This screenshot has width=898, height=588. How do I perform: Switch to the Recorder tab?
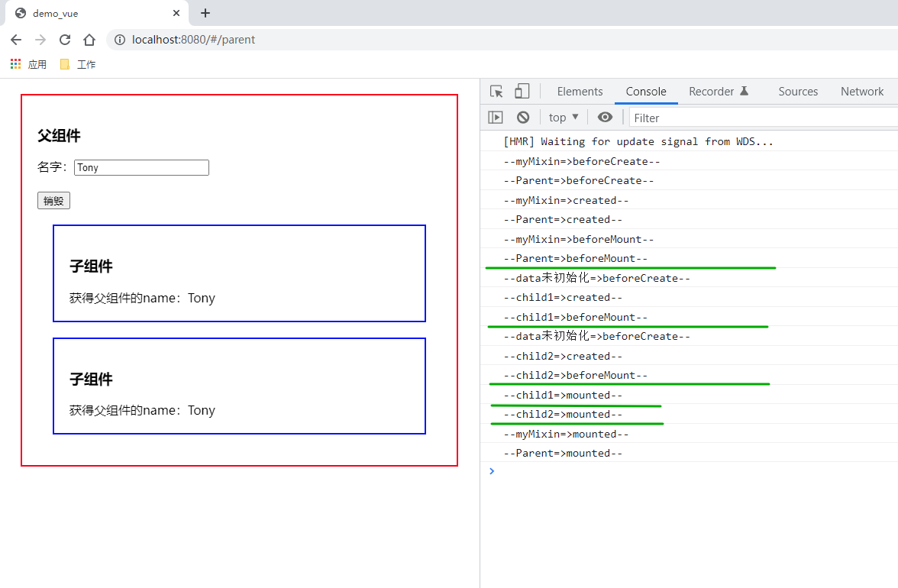click(719, 92)
